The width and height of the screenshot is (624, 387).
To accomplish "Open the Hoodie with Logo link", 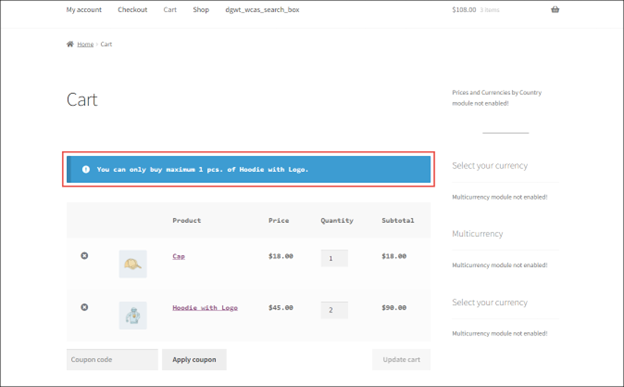I will (205, 307).
